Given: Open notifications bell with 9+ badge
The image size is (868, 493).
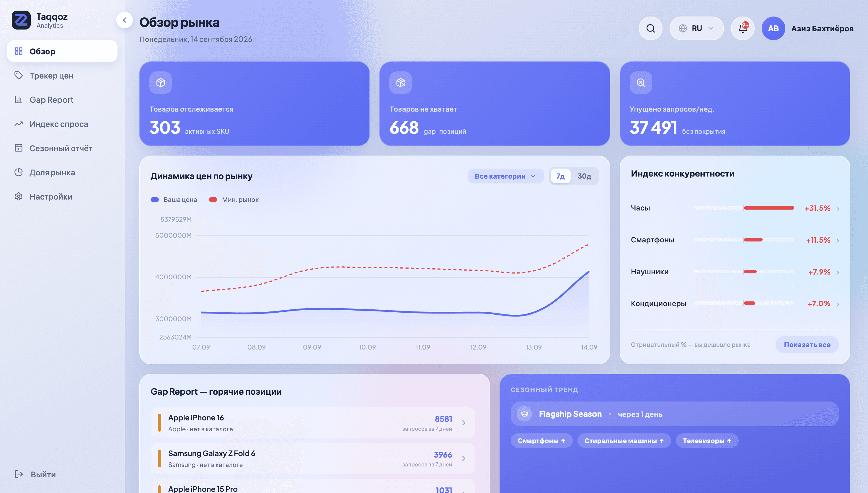Looking at the screenshot, I should (x=743, y=28).
